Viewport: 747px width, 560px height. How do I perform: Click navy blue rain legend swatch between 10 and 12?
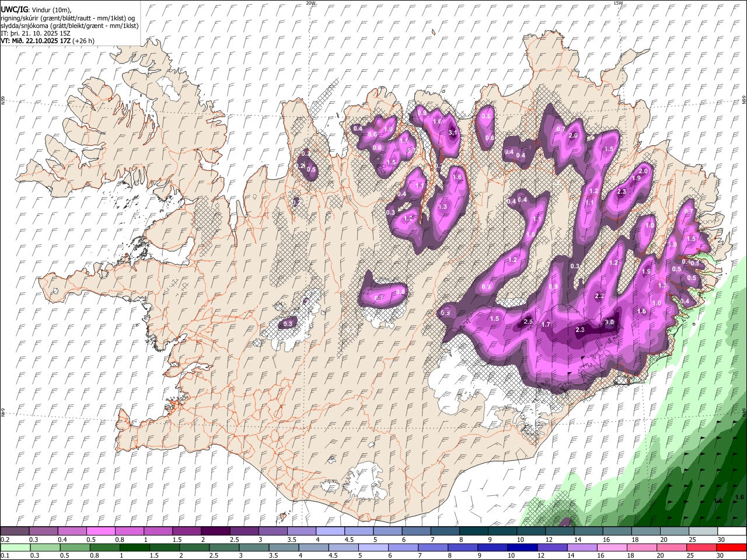522,548
